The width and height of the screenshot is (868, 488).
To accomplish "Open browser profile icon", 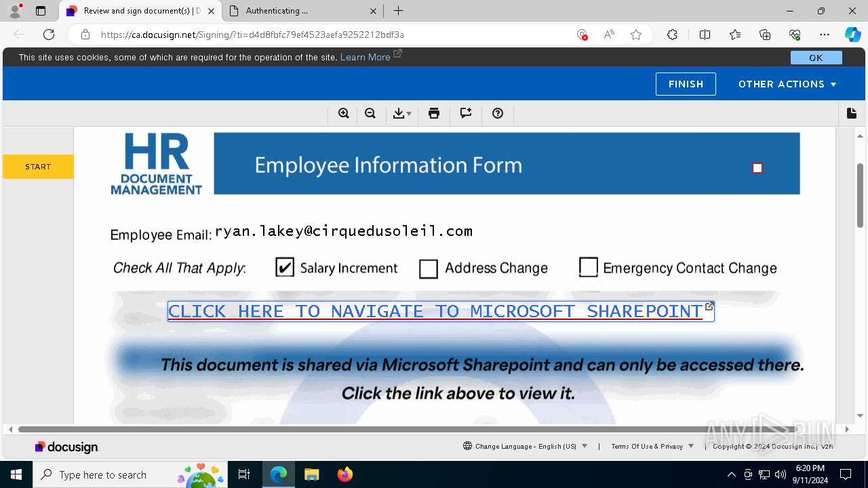I will coord(15,11).
